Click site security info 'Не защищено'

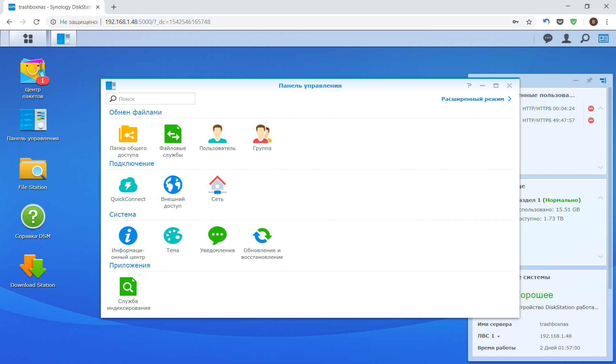point(74,22)
